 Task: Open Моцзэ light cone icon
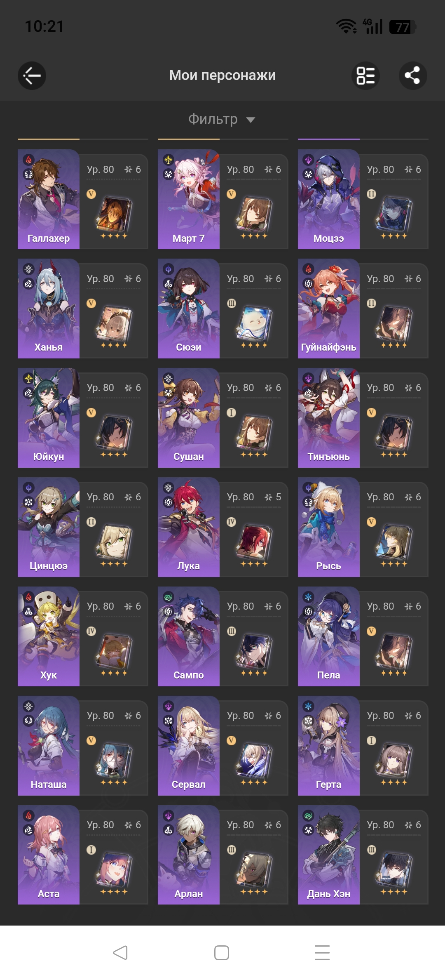click(x=393, y=214)
